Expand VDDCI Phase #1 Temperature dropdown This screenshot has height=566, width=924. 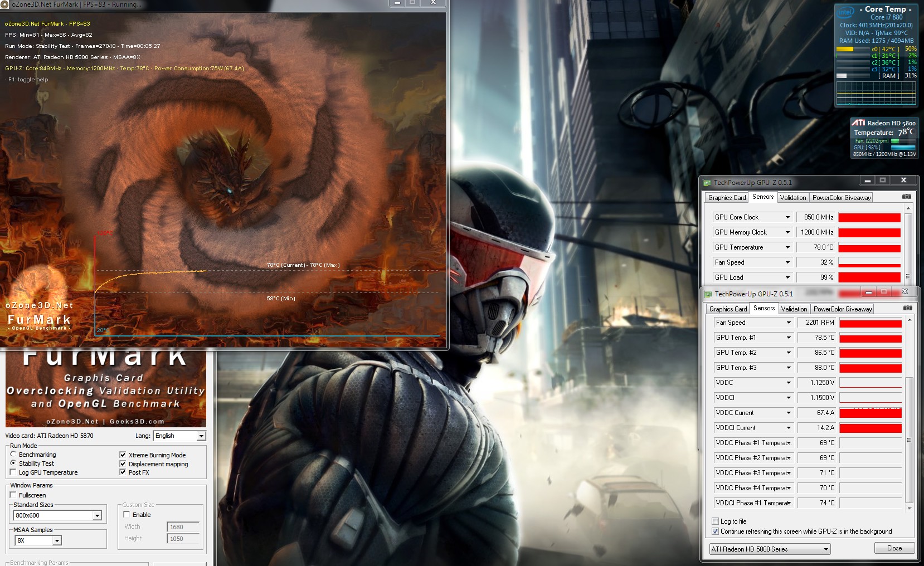tap(789, 503)
